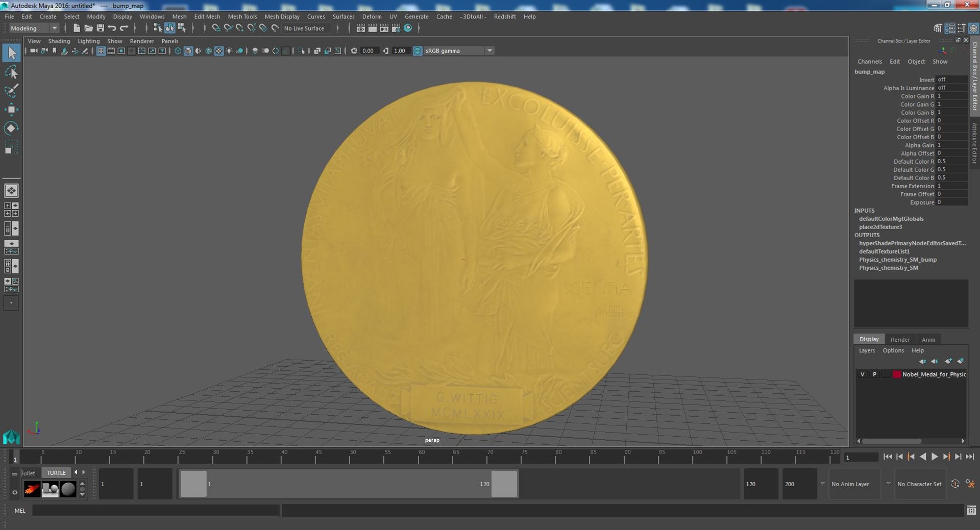The image size is (980, 530).
Task: Open the viewport Renderer menu
Action: (x=142, y=41)
